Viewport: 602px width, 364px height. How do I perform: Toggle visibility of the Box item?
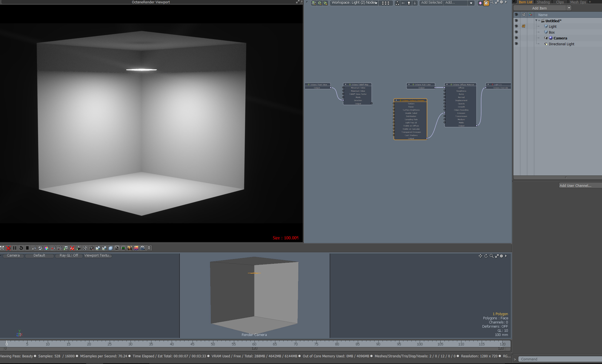point(516,32)
